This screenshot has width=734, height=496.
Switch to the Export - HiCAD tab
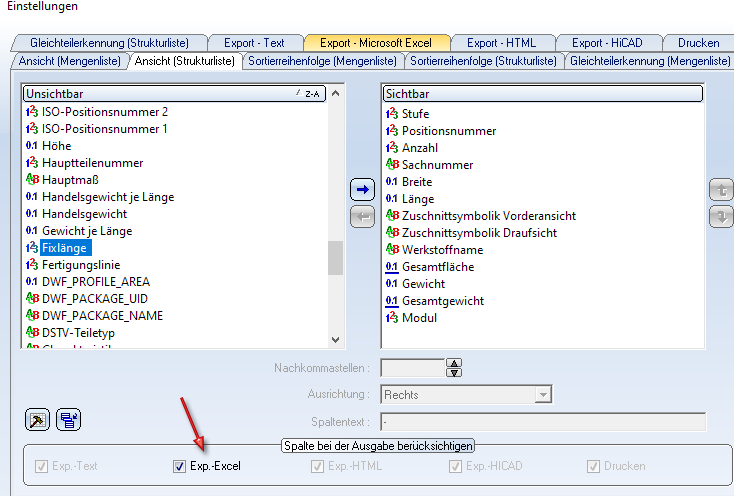click(x=607, y=43)
